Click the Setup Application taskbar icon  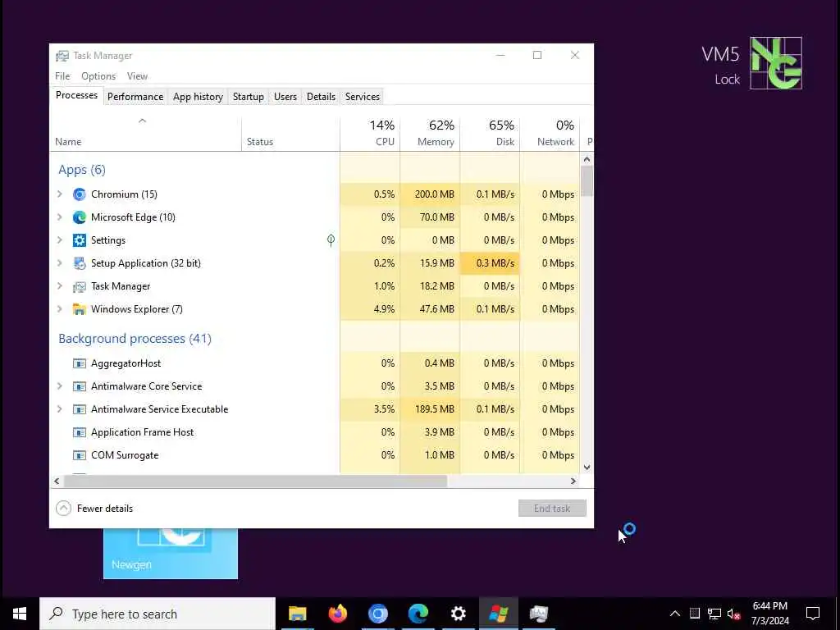click(x=498, y=614)
